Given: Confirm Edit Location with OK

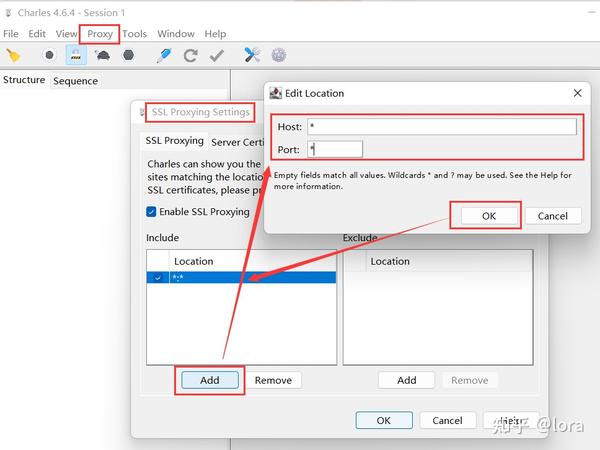Looking at the screenshot, I should [489, 216].
